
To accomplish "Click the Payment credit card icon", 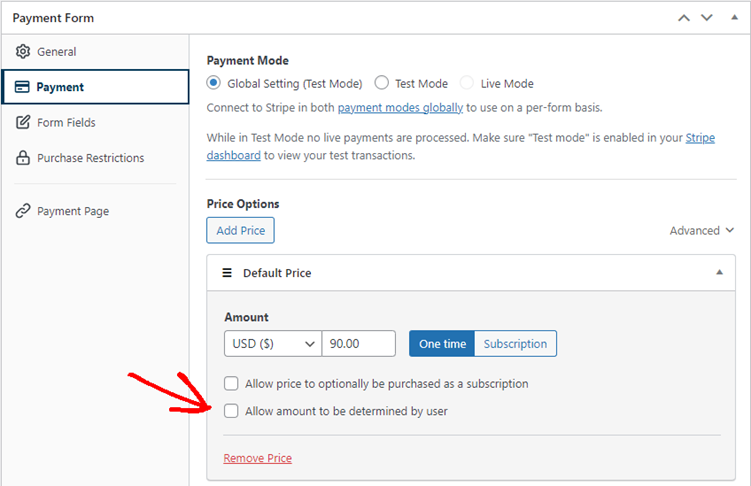I will 22,87.
